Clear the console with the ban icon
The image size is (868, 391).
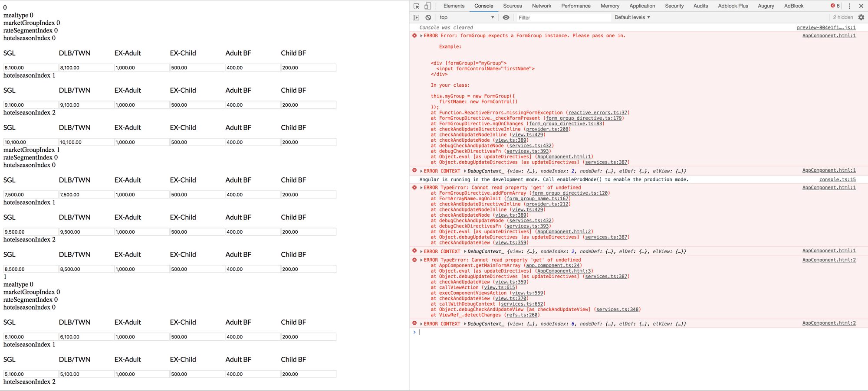pos(428,18)
